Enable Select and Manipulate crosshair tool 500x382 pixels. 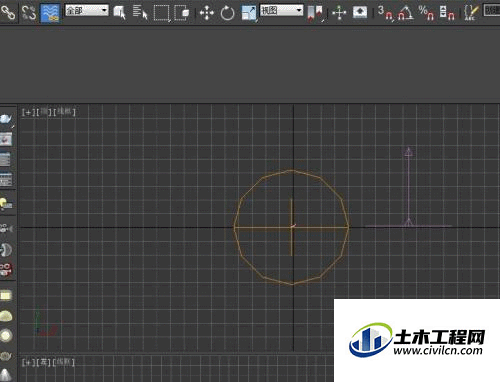point(339,13)
